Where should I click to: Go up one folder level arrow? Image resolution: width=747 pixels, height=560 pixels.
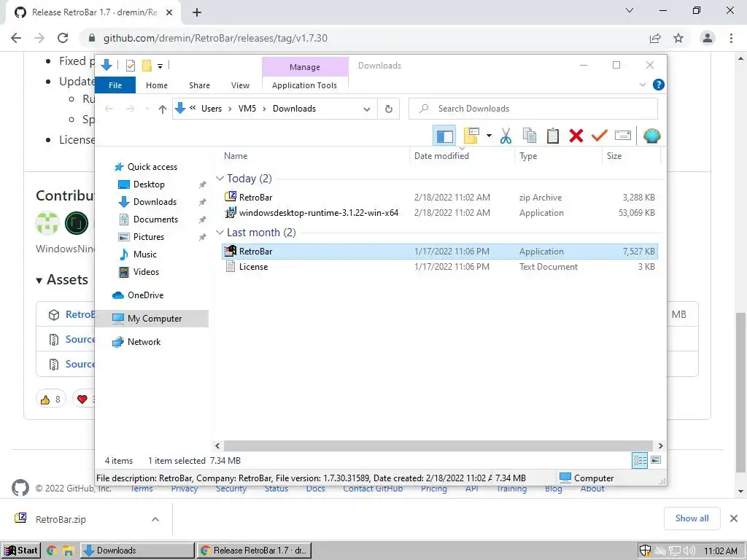tap(163, 109)
